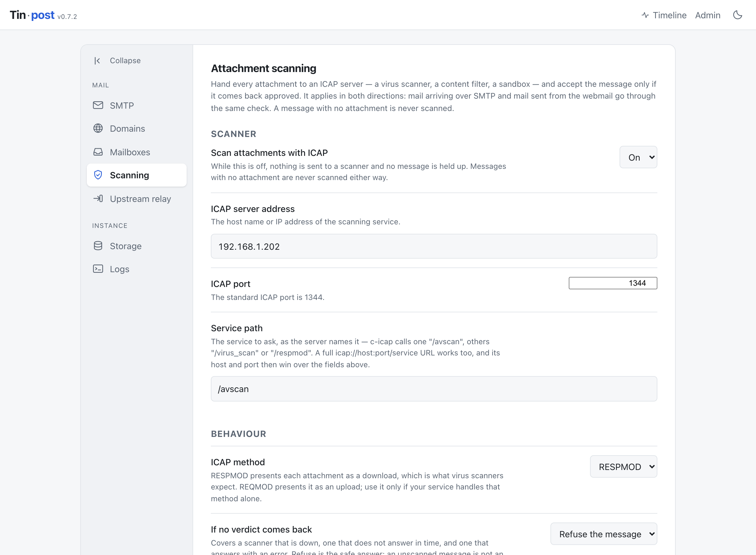Open the ICAP method RESPMOD dropdown
This screenshot has height=555, width=756.
coord(623,467)
